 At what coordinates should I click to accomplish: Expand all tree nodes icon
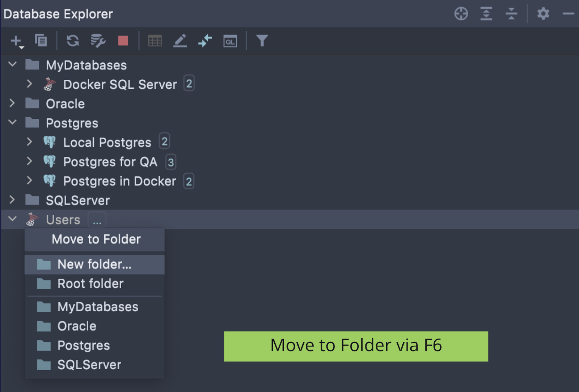pyautogui.click(x=486, y=14)
